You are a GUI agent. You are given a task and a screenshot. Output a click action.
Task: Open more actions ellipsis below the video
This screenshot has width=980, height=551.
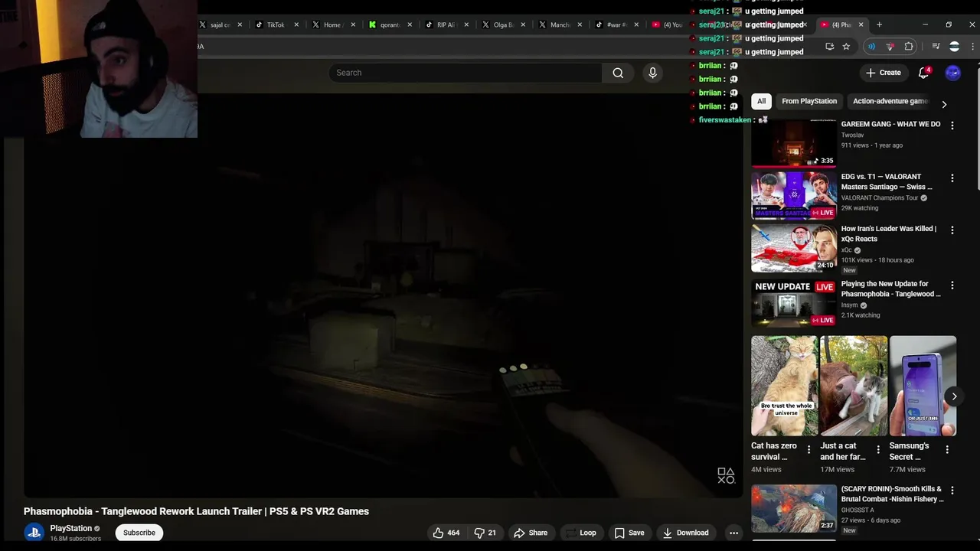pyautogui.click(x=733, y=533)
